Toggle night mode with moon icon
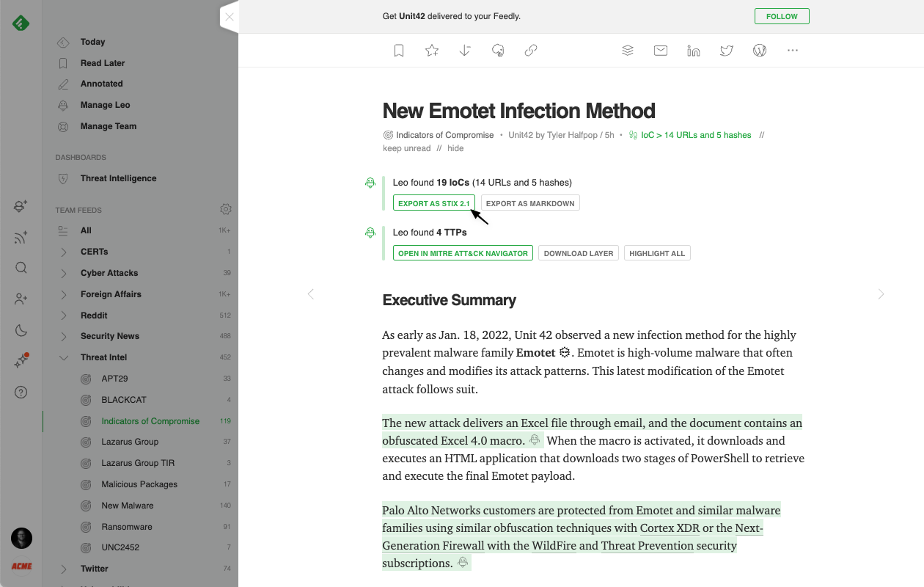Image resolution: width=924 pixels, height=587 pixels. [21, 330]
